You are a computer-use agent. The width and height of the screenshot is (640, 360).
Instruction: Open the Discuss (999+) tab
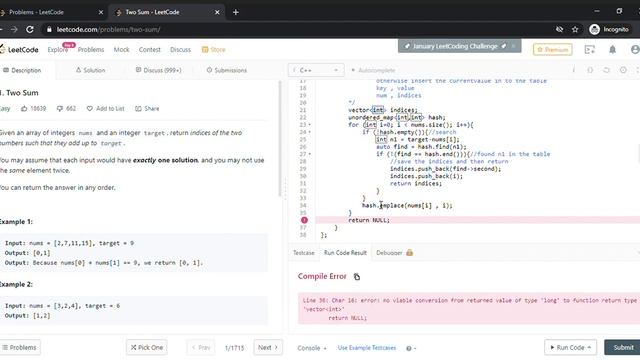[x=158, y=70]
